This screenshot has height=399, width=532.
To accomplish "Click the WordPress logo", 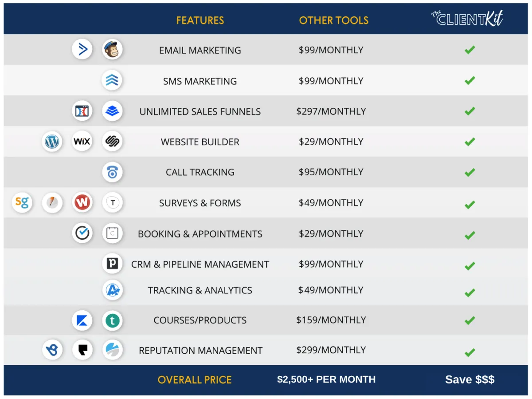I will click(x=52, y=142).
